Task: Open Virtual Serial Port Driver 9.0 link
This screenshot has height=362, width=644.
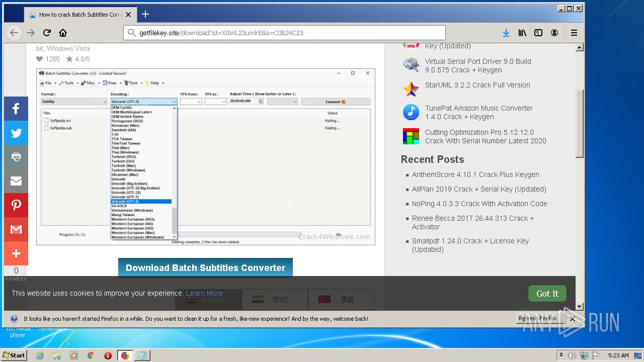Action: coord(478,65)
